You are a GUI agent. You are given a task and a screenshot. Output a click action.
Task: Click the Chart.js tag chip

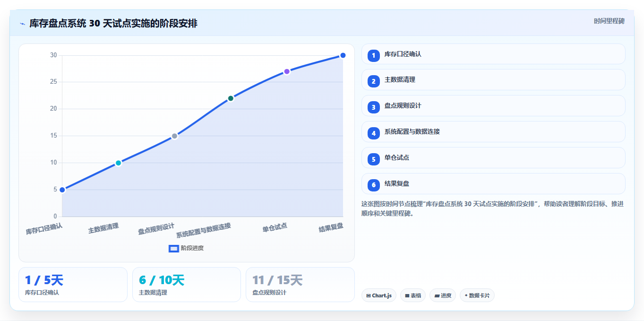point(379,295)
